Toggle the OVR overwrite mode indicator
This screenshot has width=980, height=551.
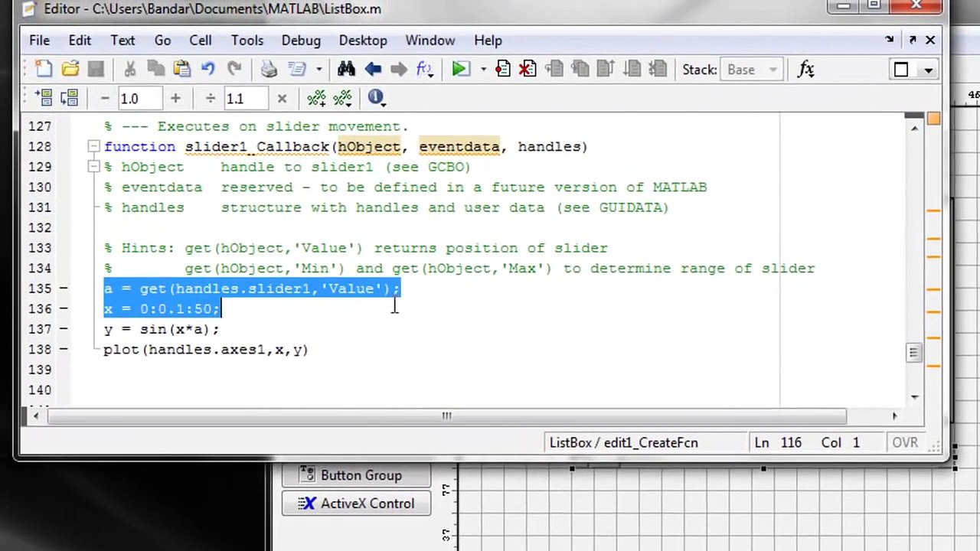pos(905,442)
